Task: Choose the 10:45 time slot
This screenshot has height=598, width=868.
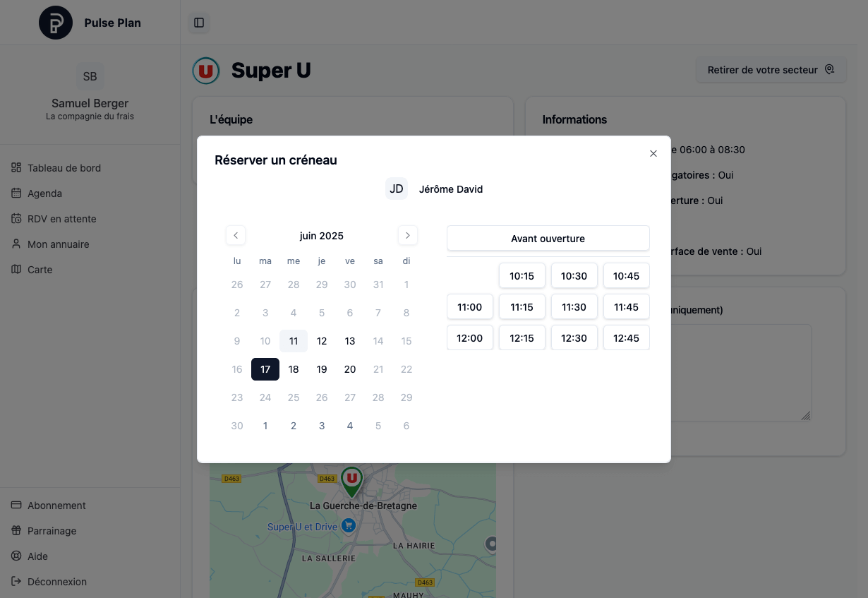Action: [627, 276]
